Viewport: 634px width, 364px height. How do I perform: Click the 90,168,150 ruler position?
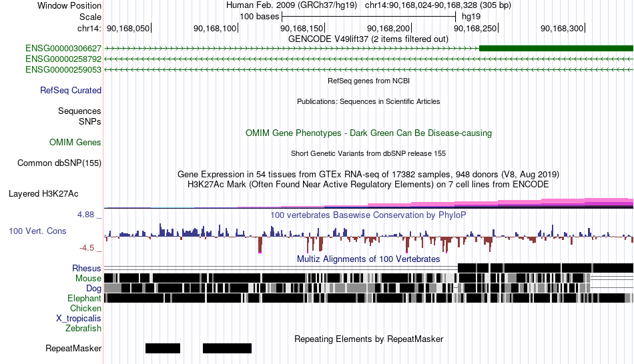point(302,28)
